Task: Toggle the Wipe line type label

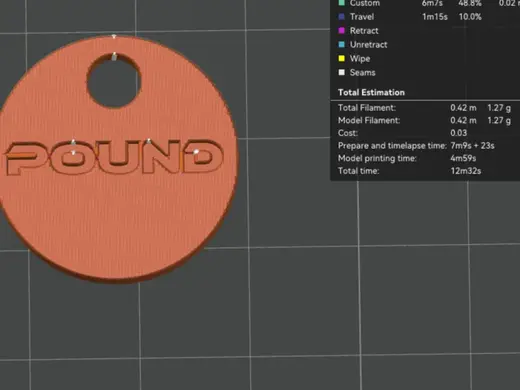Action: pyautogui.click(x=360, y=59)
